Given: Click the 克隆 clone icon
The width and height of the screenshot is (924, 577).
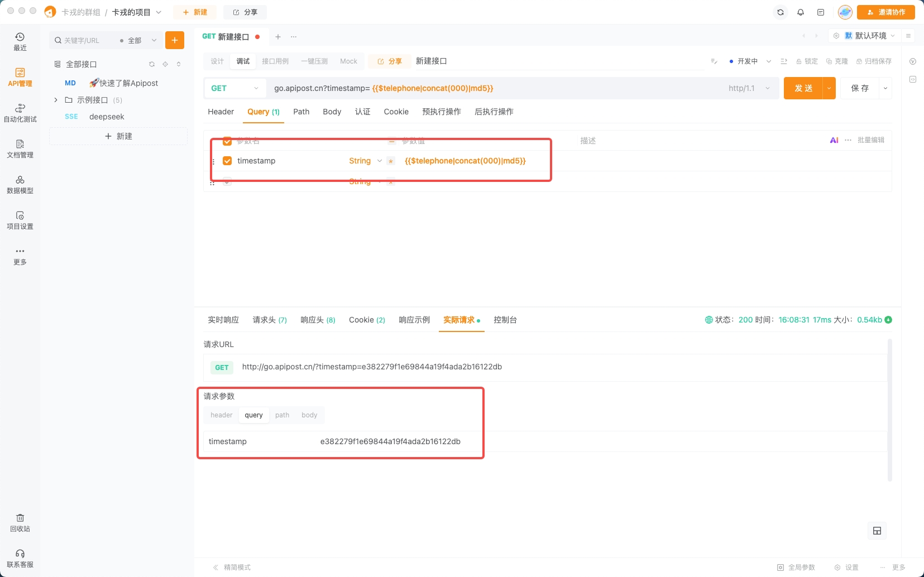Looking at the screenshot, I should pos(837,61).
